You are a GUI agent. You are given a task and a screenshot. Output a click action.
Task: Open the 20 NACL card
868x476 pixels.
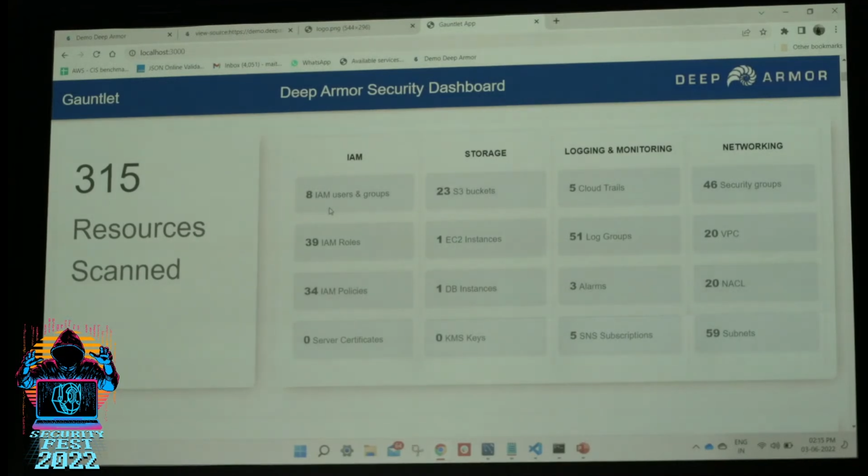tap(756, 283)
